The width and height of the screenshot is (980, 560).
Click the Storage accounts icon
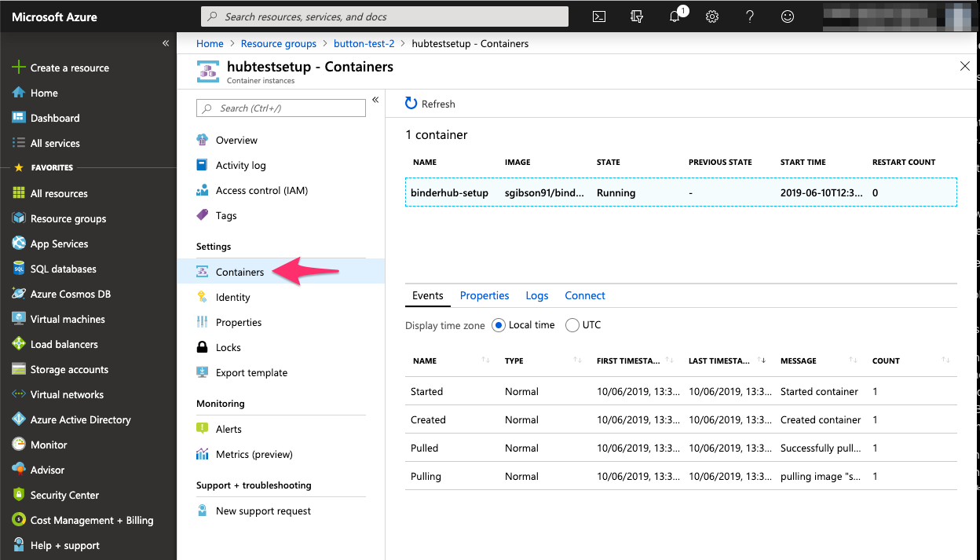19,369
